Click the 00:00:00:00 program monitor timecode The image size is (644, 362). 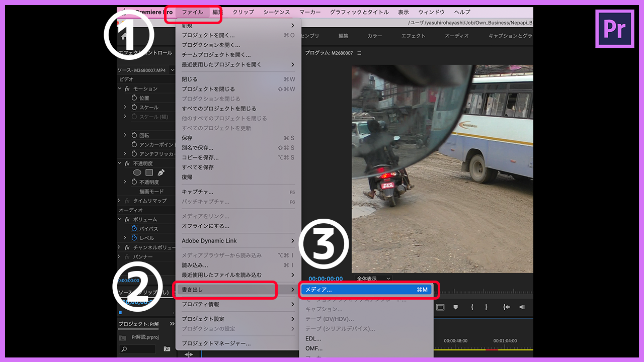[x=326, y=279]
